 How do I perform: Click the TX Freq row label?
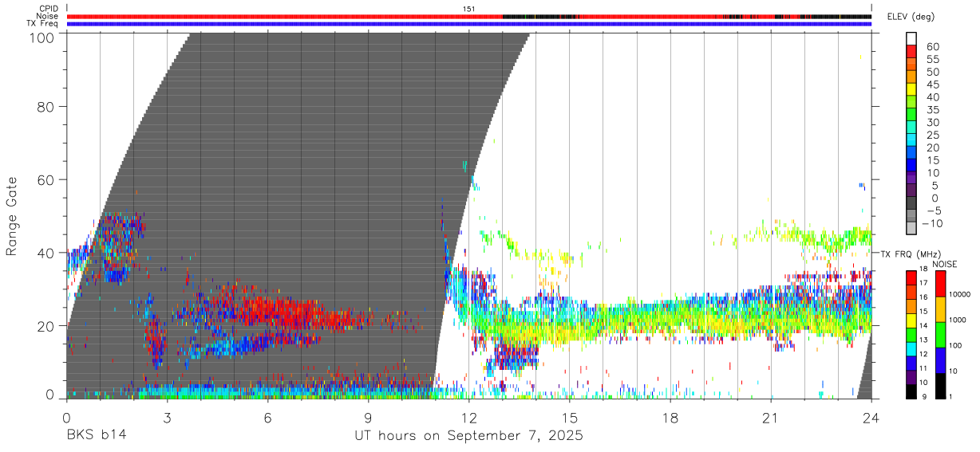[x=43, y=23]
